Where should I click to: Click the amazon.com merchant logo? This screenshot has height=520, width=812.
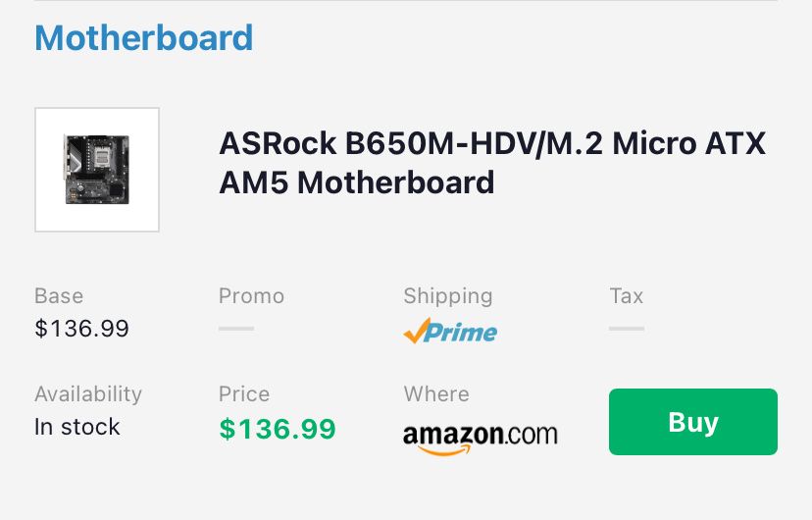pos(481,439)
